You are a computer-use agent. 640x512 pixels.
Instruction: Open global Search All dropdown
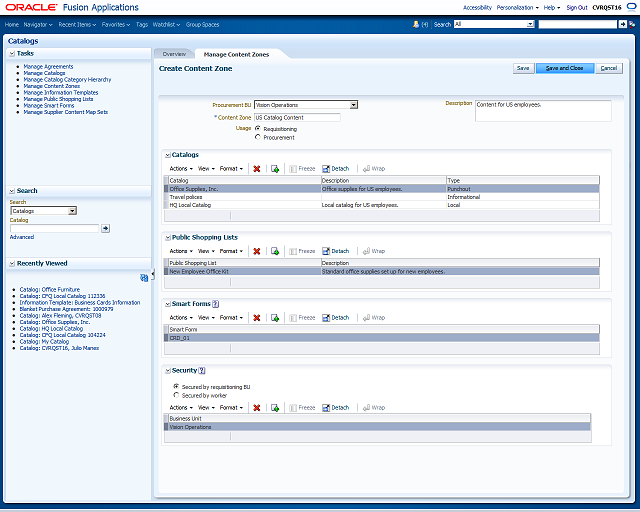click(530, 24)
